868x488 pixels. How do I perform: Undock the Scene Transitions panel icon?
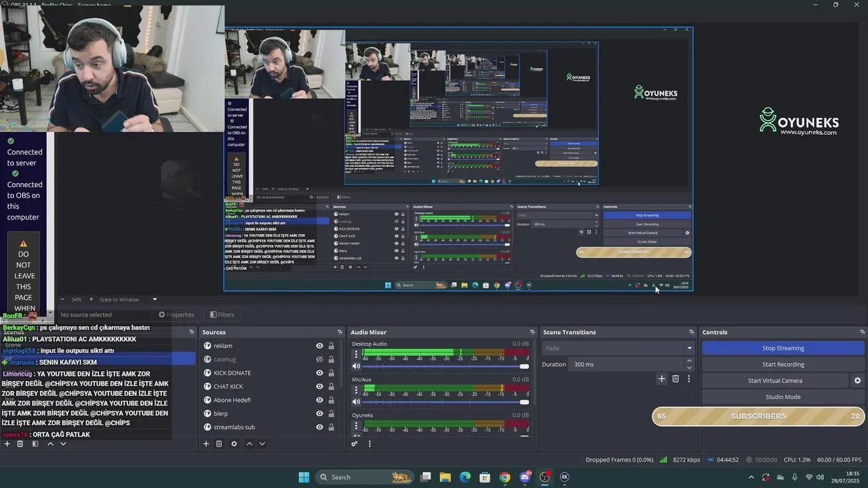691,332
